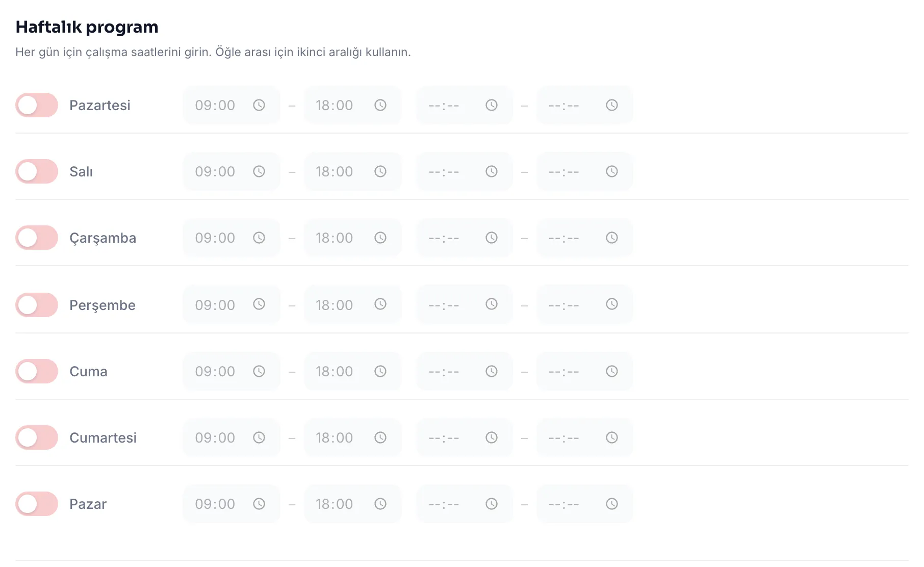The width and height of the screenshot is (924, 567).
Task: Click Çarşamba empty second interval start value
Action: click(x=444, y=238)
